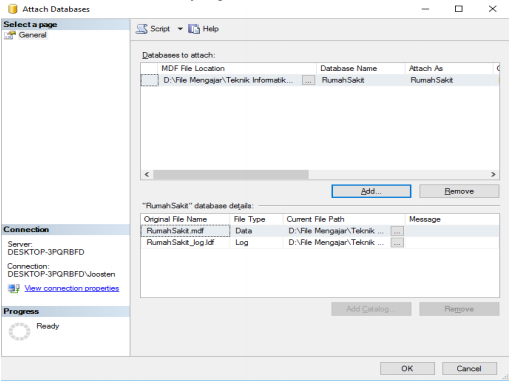516x385 pixels.
Task: Click the Attach As column header
Action: coord(449,68)
